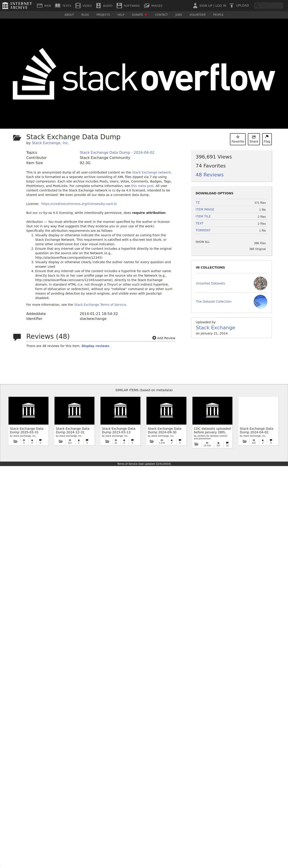This screenshot has width=288, height=868.
Task: Open the Volunteer menu item
Action: tap(197, 15)
